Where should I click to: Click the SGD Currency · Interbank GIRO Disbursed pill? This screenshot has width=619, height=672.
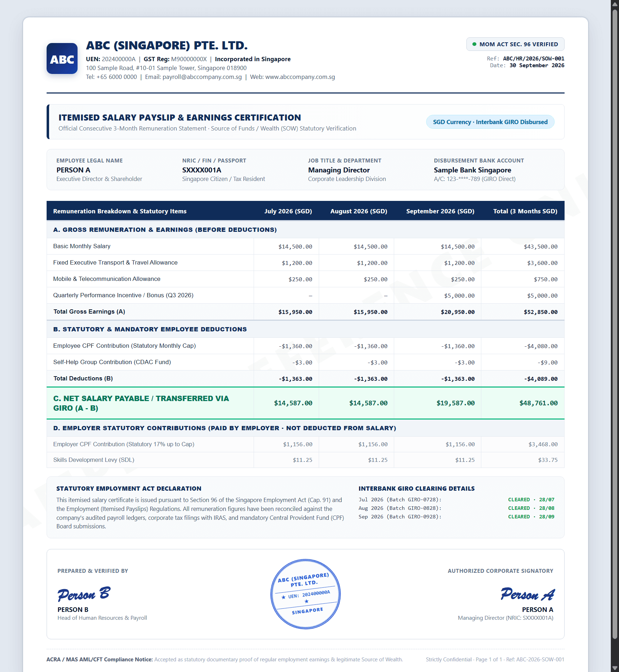[x=490, y=122]
